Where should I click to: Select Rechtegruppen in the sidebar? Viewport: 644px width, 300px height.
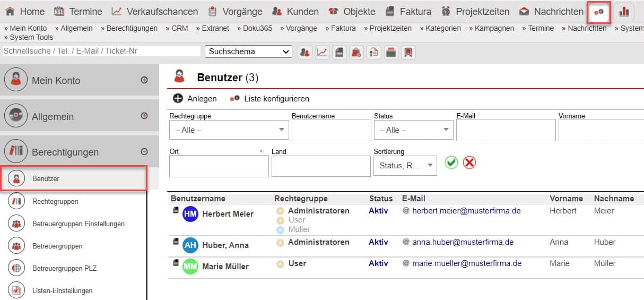55,201
